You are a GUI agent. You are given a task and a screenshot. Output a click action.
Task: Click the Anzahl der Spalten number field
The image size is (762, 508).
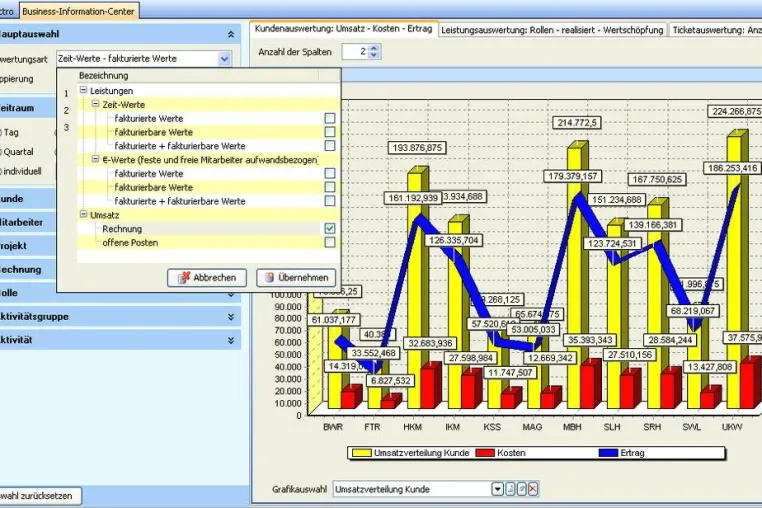point(355,52)
